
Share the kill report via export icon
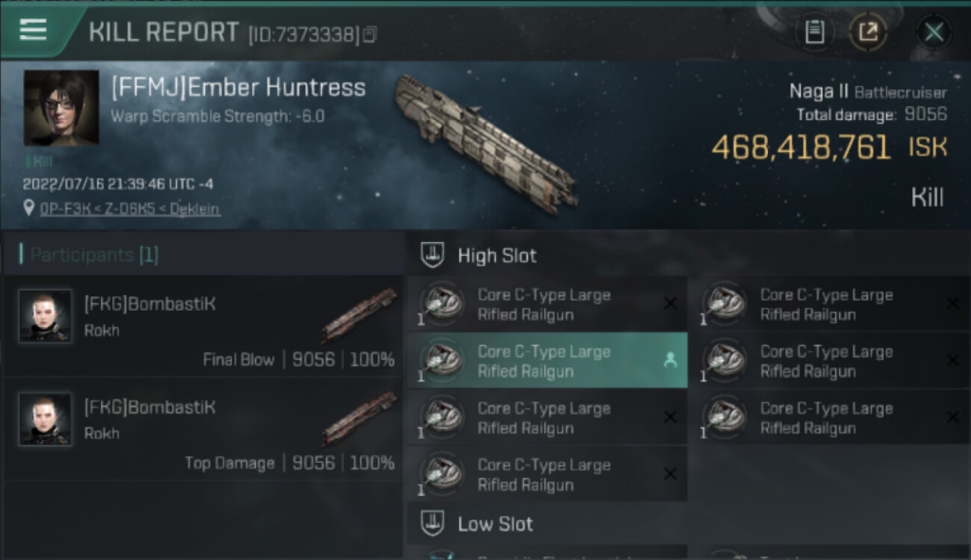click(868, 32)
